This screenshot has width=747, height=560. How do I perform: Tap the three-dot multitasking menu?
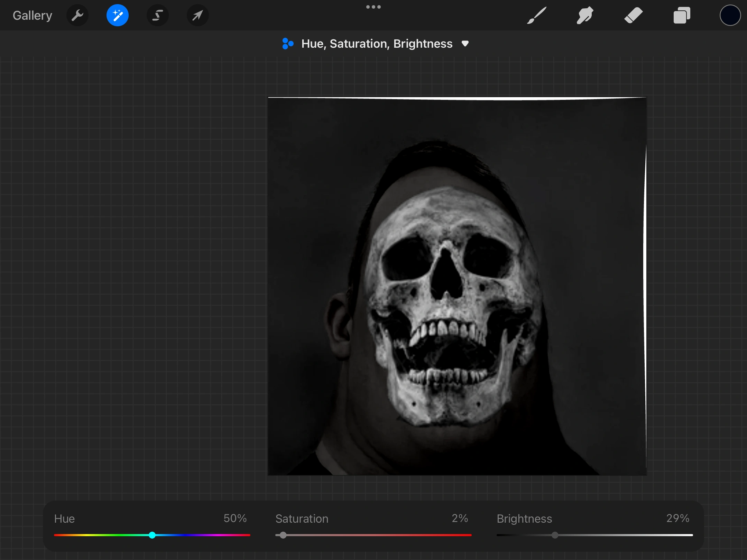pos(373,7)
